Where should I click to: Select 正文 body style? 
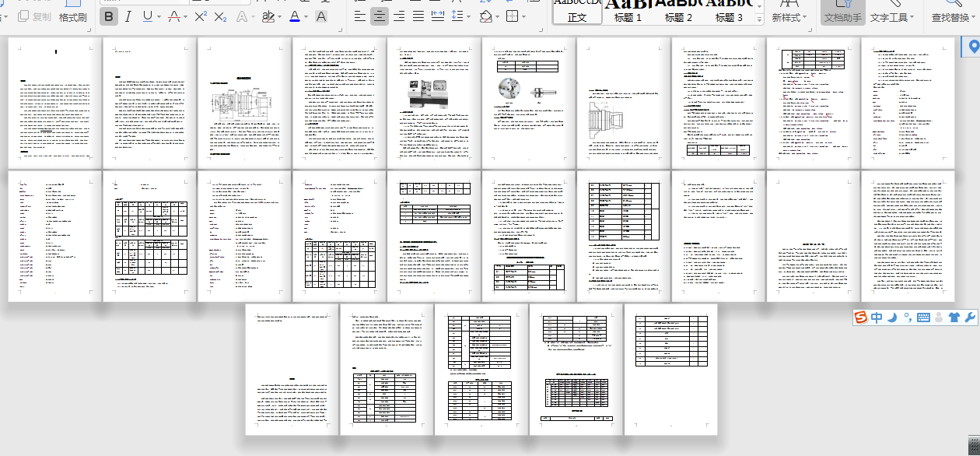(x=577, y=11)
